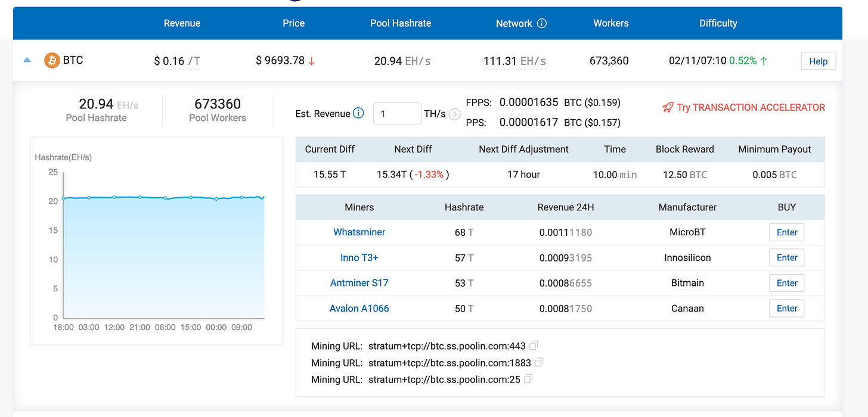Click the Workers column header
Image resolution: width=868 pixels, height=417 pixels.
pos(611,23)
